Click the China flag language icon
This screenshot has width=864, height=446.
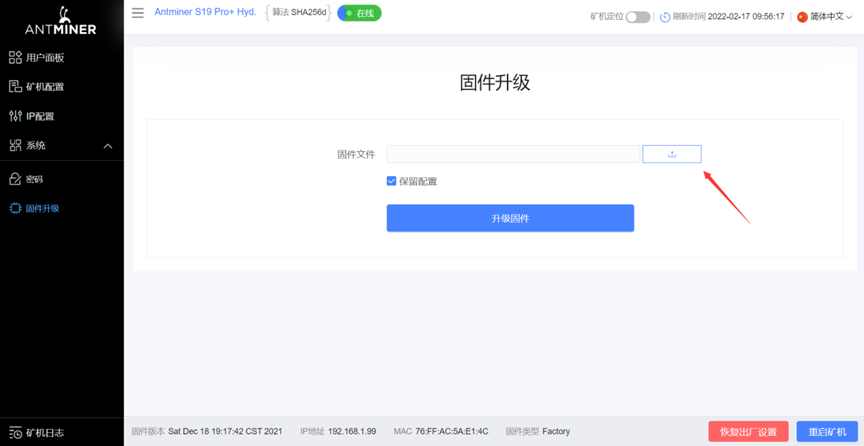pyautogui.click(x=802, y=17)
